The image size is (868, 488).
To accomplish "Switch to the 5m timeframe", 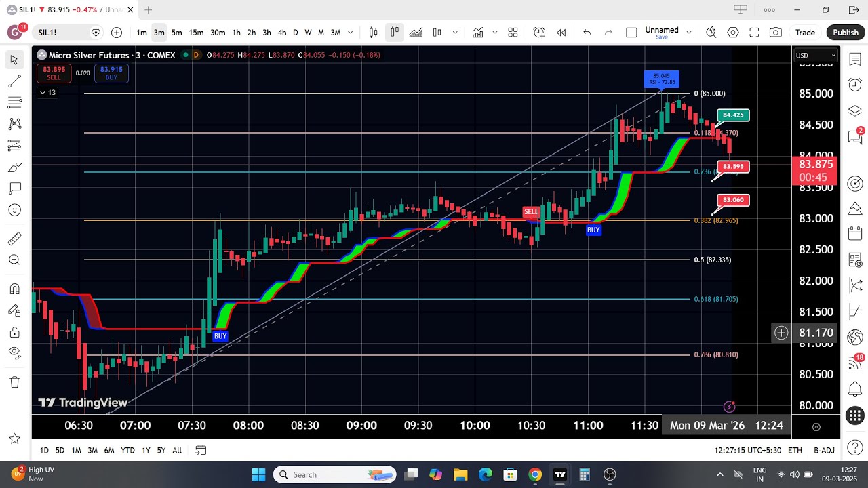I will tap(176, 33).
